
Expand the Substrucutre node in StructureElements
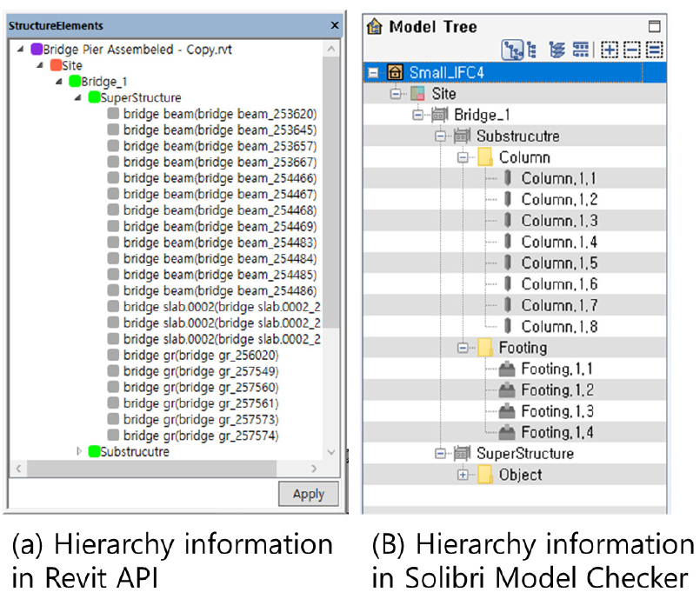click(x=80, y=451)
